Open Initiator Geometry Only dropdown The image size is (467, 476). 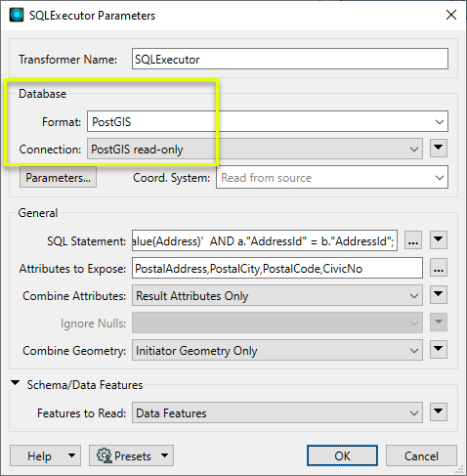coord(277,350)
